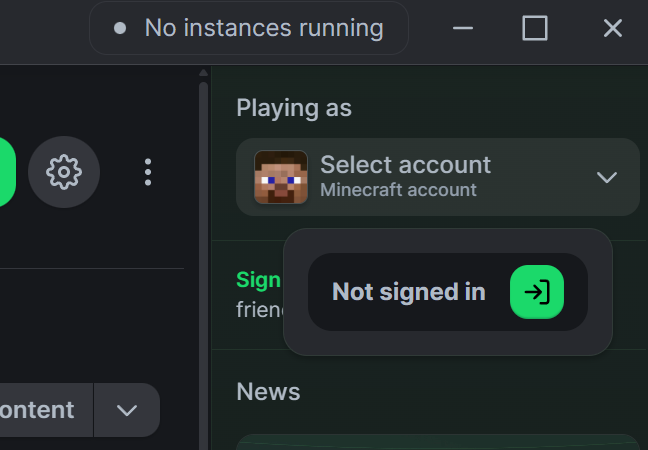This screenshot has width=648, height=450.
Task: Close the launcher window
Action: coord(613,28)
